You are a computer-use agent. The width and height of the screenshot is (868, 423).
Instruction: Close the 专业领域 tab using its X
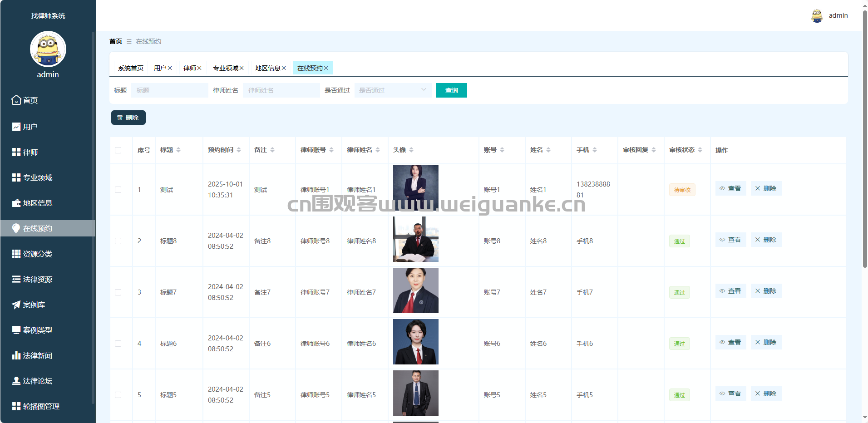point(242,68)
